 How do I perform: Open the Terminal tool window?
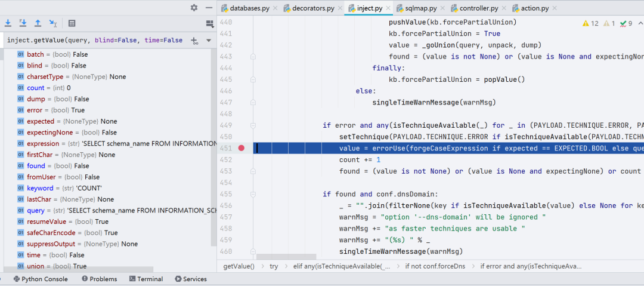pos(146,279)
